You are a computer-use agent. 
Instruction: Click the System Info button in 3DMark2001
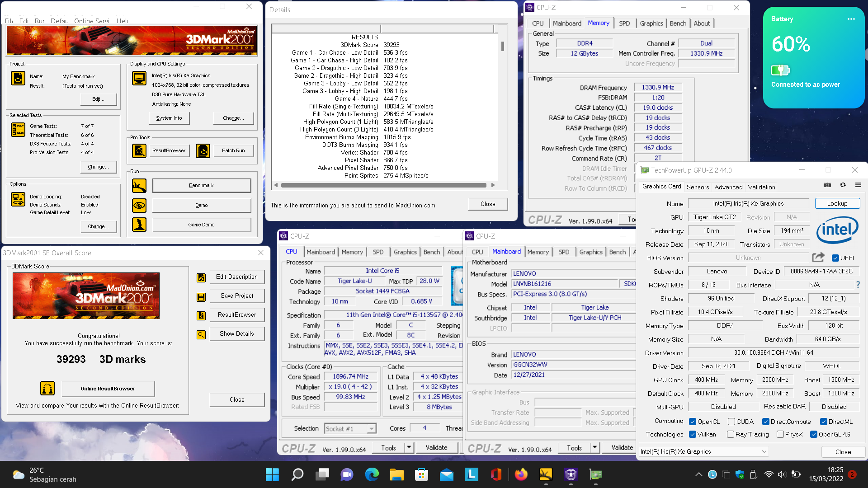(x=169, y=118)
